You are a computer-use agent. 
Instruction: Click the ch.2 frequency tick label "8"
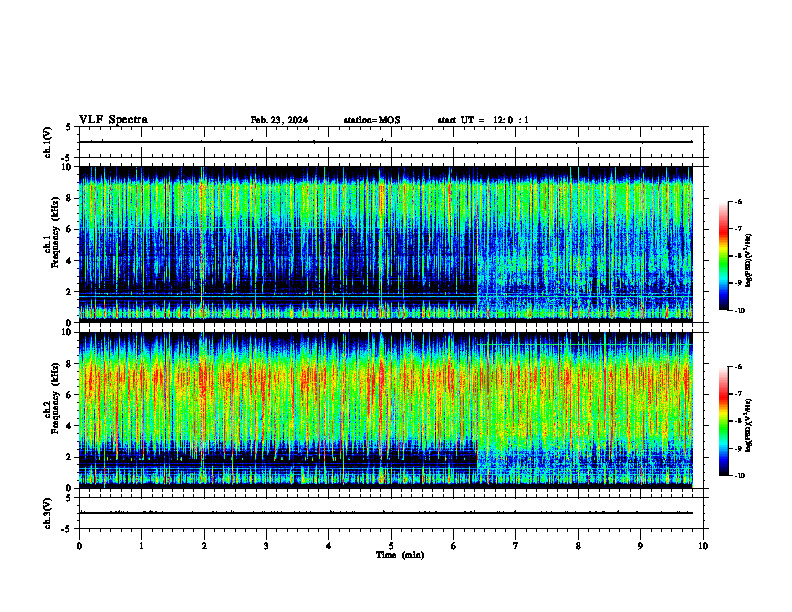tap(69, 364)
